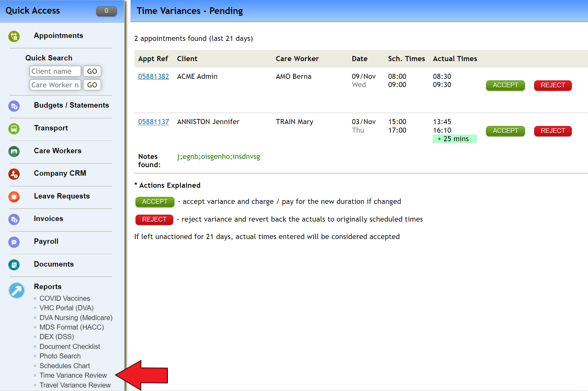This screenshot has width=588, height=391.
Task: Open the Schedules Chart report
Action: tap(65, 366)
